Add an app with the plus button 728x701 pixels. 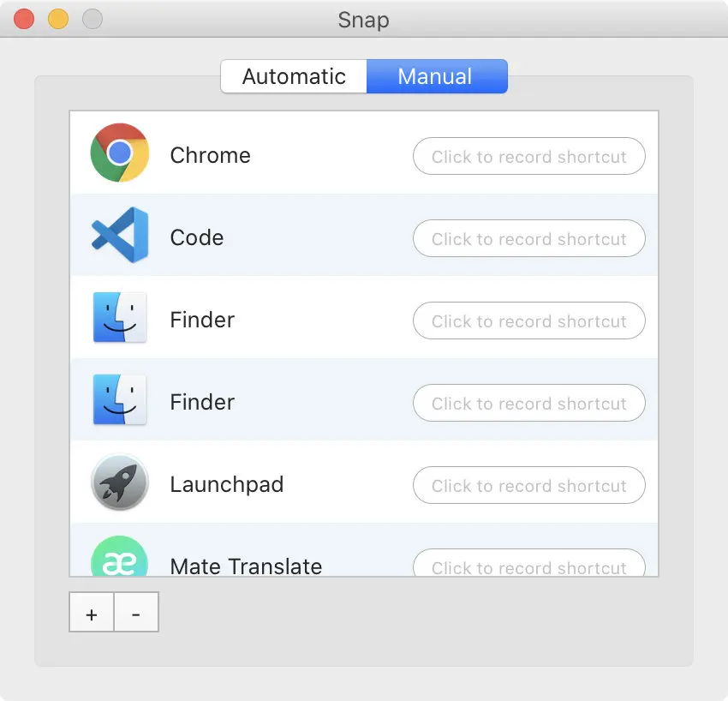click(x=92, y=612)
